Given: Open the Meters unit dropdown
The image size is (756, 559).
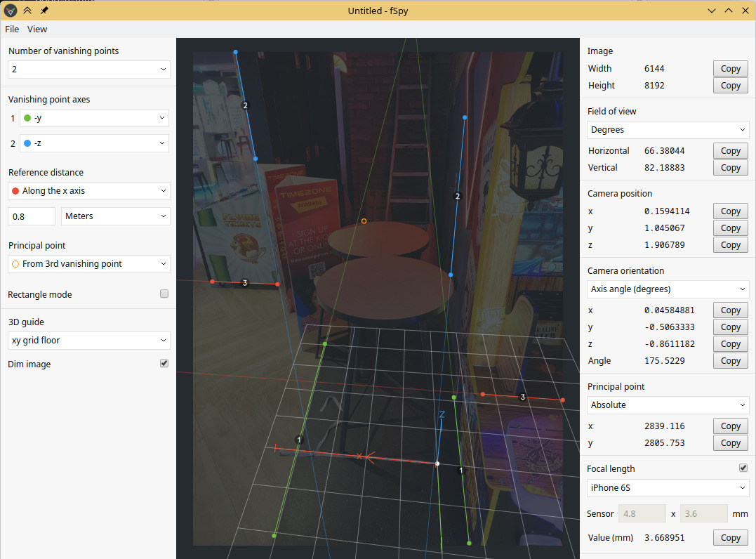Looking at the screenshot, I should pyautogui.click(x=116, y=216).
